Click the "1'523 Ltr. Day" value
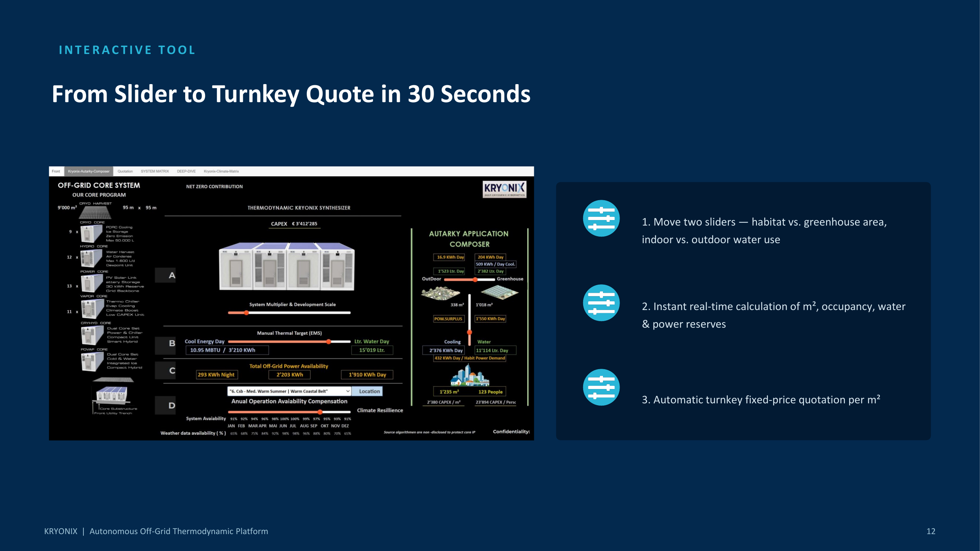The height and width of the screenshot is (551, 980). pos(449,271)
